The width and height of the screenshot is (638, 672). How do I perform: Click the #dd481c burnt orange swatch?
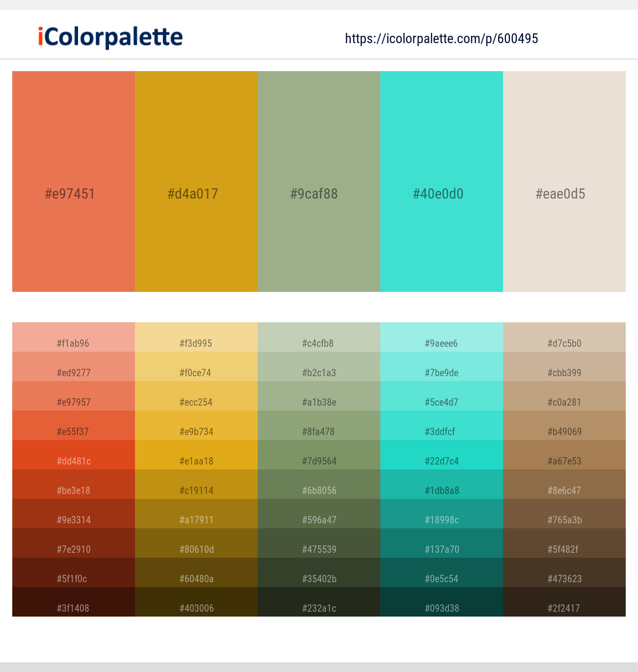(x=74, y=461)
